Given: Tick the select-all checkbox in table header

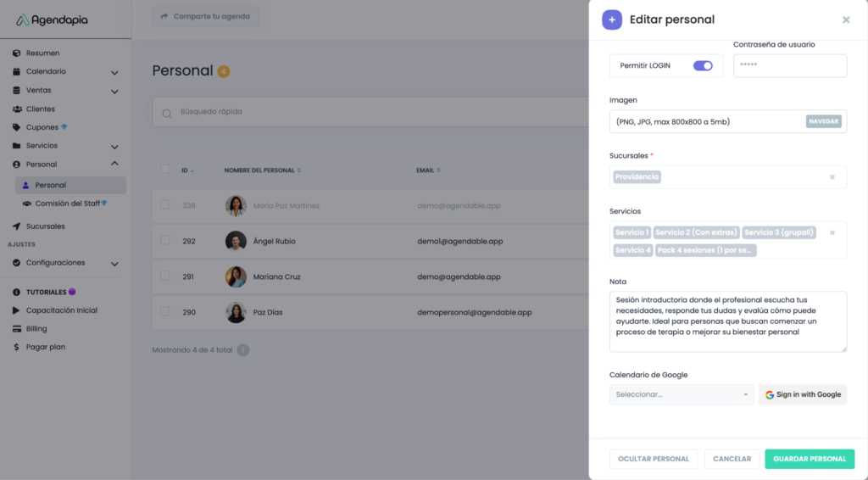Looking at the screenshot, I should pos(164,170).
